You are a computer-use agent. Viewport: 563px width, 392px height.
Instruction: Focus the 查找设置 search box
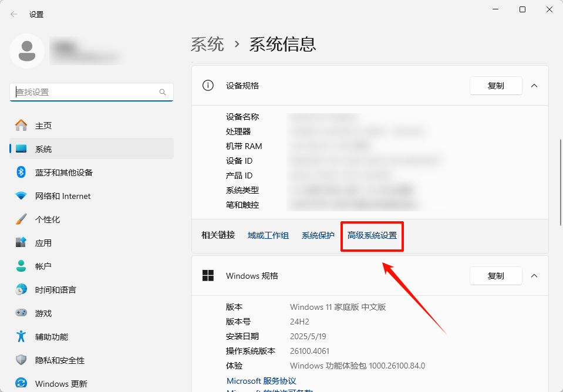click(92, 92)
